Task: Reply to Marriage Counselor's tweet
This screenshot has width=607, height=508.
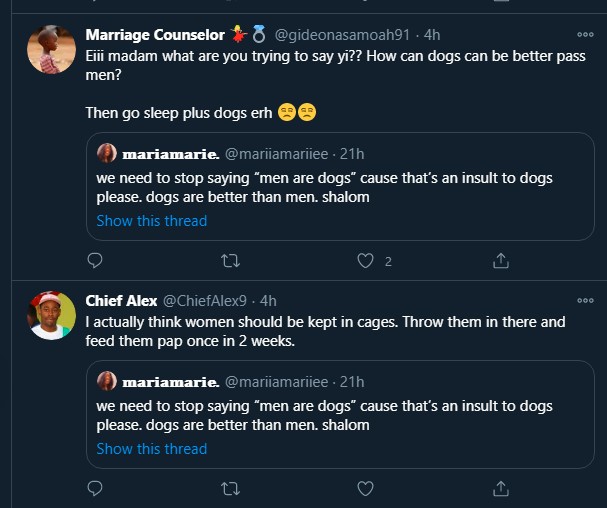Action: [x=95, y=261]
